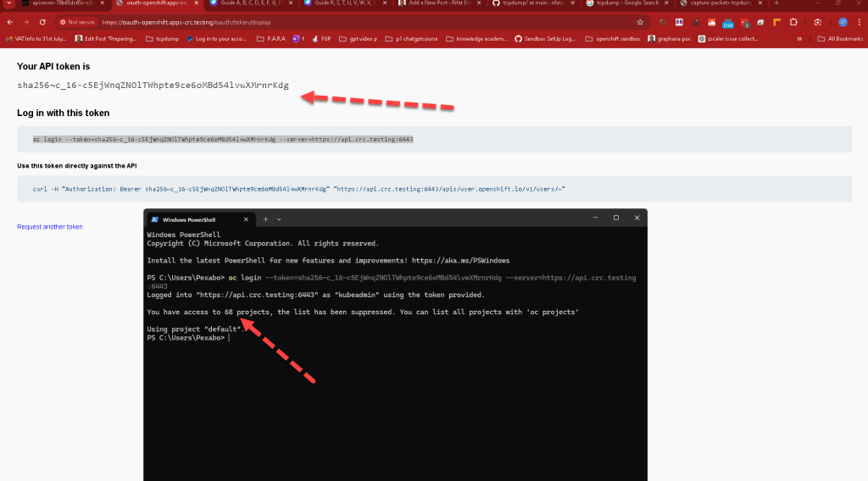Click the https://aka.ms/PSWindows link text

(460, 261)
